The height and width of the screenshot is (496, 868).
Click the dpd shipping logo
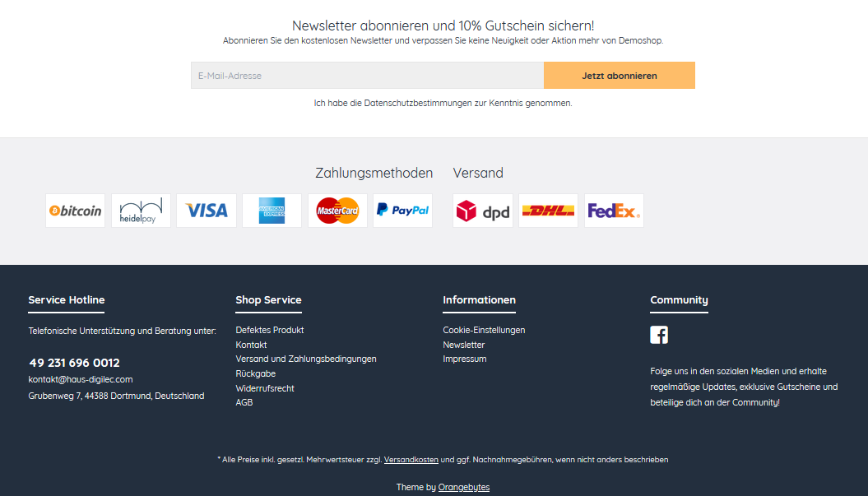(x=483, y=211)
